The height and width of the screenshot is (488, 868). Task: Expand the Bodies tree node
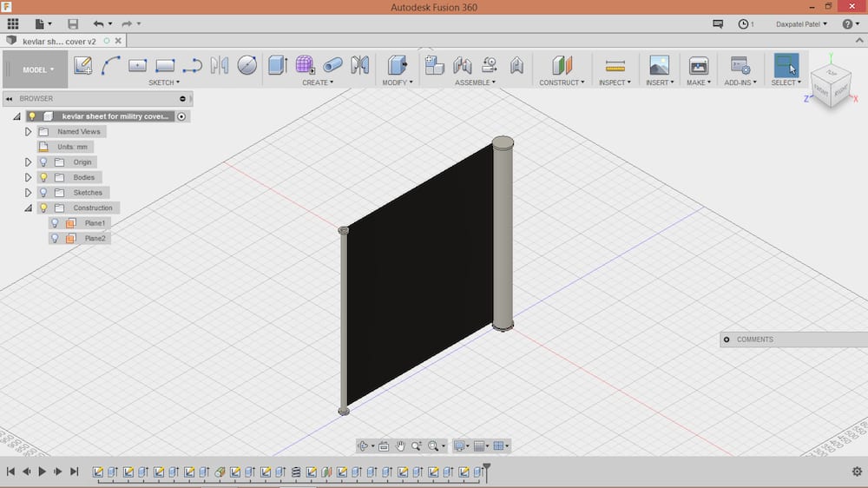point(29,177)
